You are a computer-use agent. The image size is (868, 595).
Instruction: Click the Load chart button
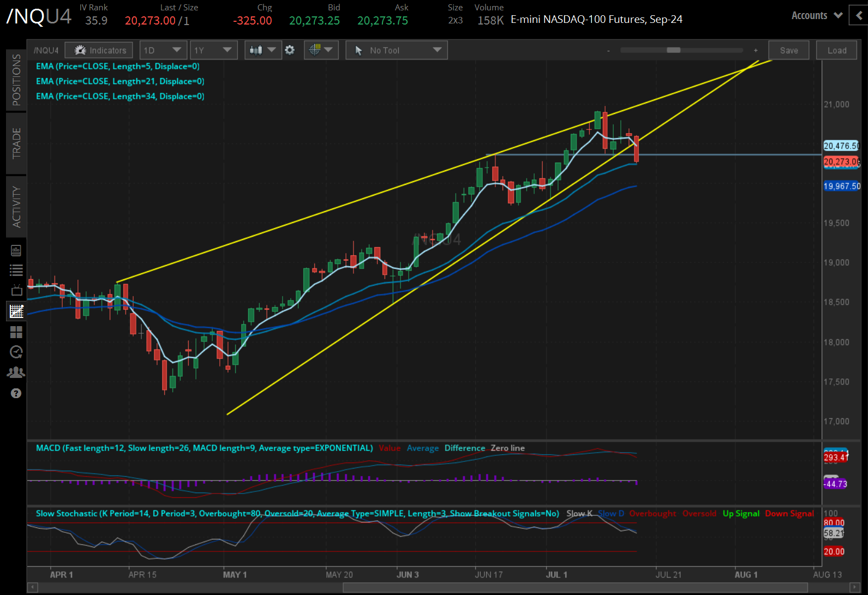click(x=837, y=50)
